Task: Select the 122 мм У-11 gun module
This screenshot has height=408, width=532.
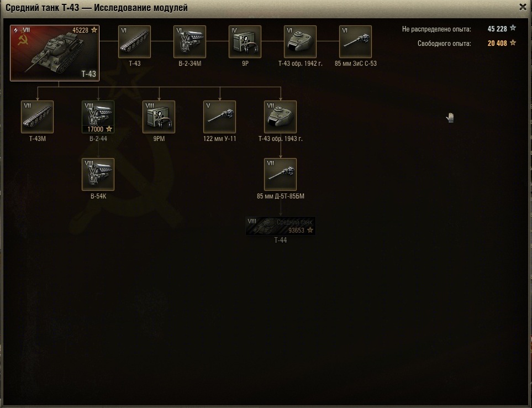Action: [x=220, y=117]
